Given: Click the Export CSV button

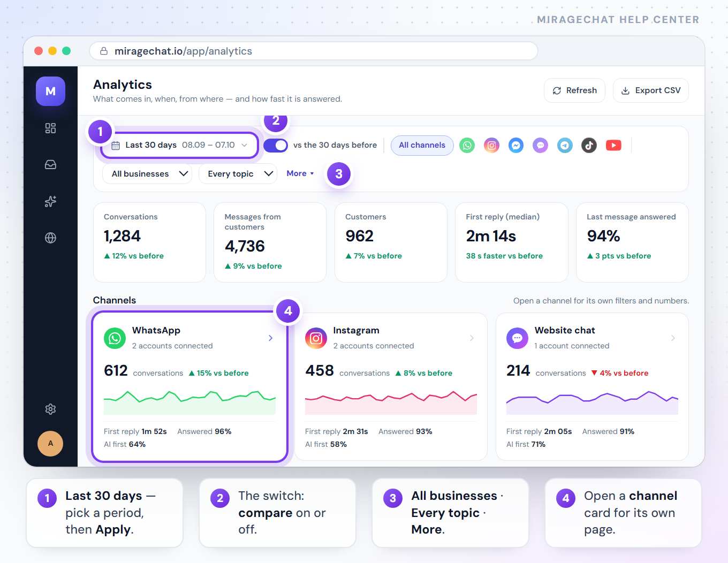Looking at the screenshot, I should [x=651, y=90].
